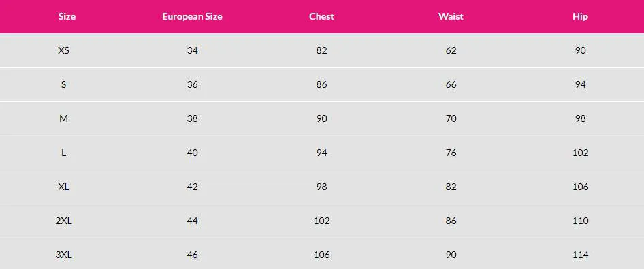Select the 3XL size cell

click(x=64, y=255)
